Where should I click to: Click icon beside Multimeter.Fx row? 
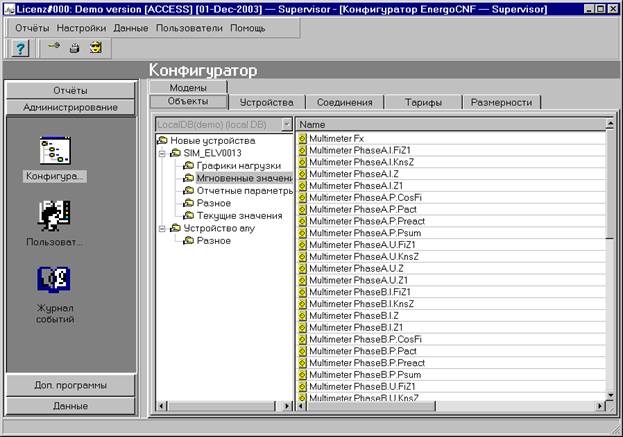(x=302, y=138)
